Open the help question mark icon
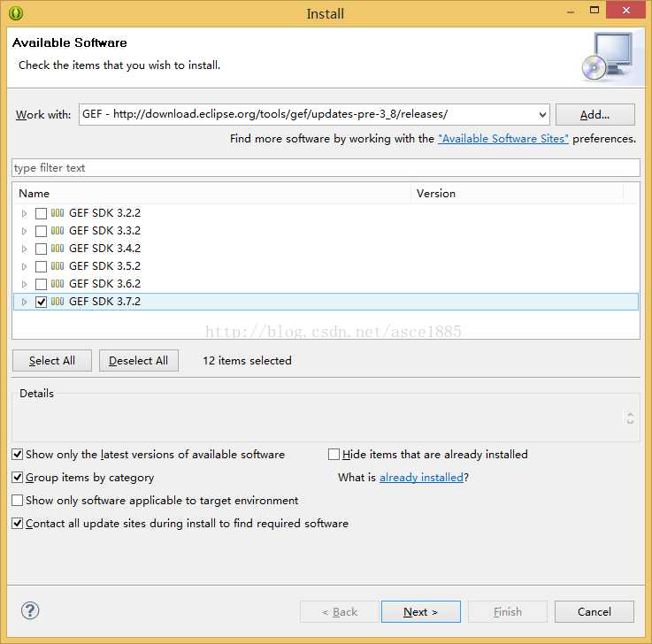 (x=30, y=610)
